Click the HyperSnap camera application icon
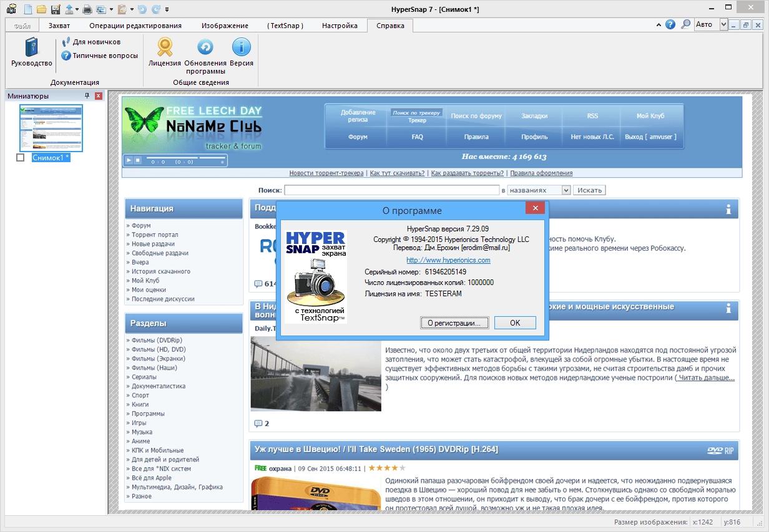This screenshot has width=769, height=532. [11, 9]
